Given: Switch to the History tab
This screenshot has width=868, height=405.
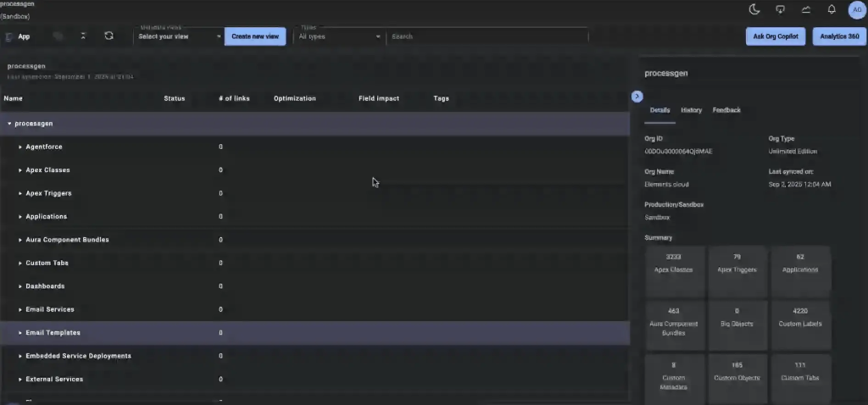Looking at the screenshot, I should pyautogui.click(x=692, y=110).
